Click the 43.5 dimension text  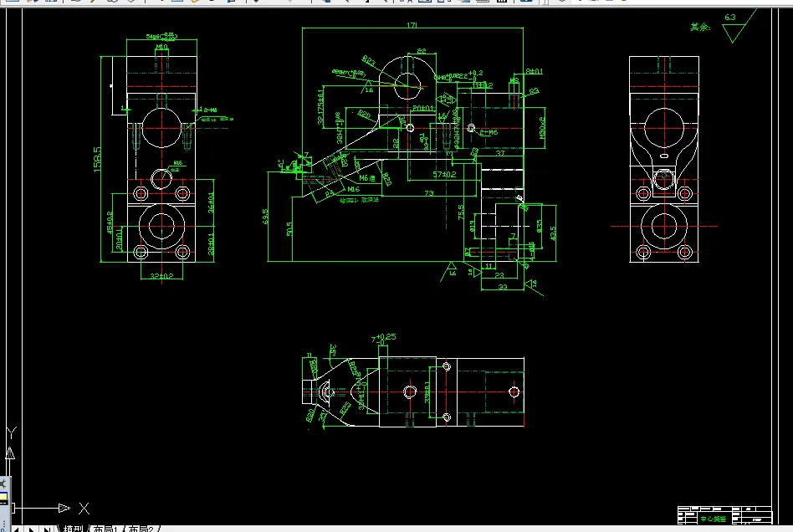(x=553, y=233)
